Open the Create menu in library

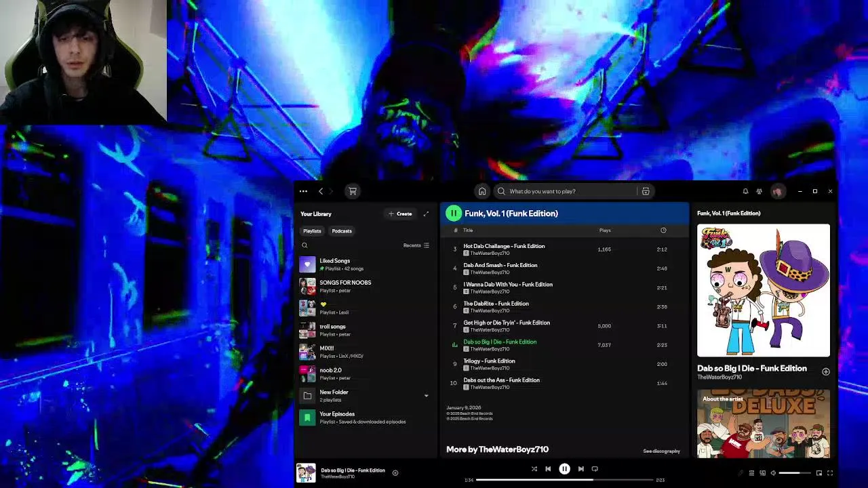[400, 213]
